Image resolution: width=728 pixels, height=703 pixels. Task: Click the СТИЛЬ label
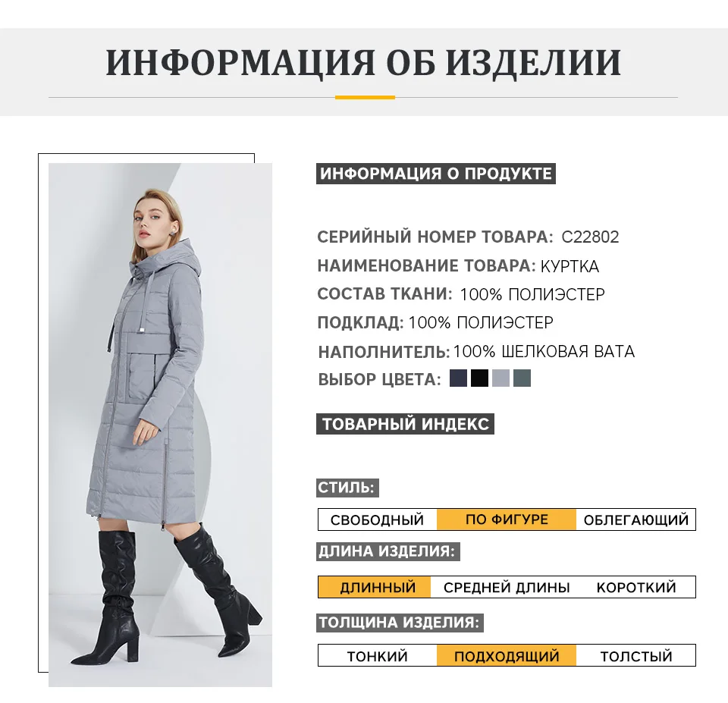347,488
